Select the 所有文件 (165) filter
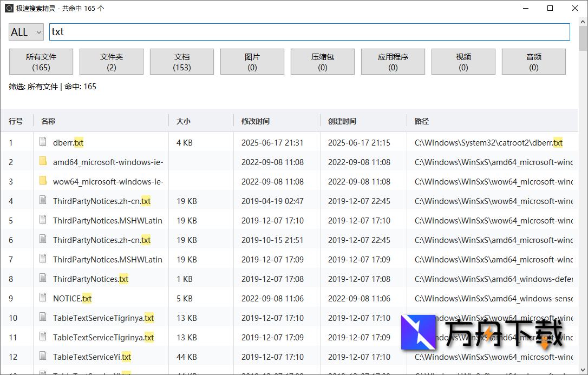The width and height of the screenshot is (588, 375). click(x=41, y=62)
